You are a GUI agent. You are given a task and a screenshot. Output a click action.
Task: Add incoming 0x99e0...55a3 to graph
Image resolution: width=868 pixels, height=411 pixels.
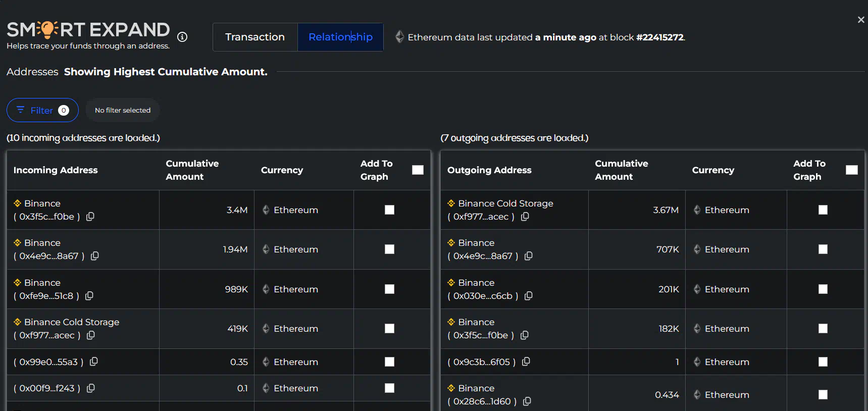389,362
